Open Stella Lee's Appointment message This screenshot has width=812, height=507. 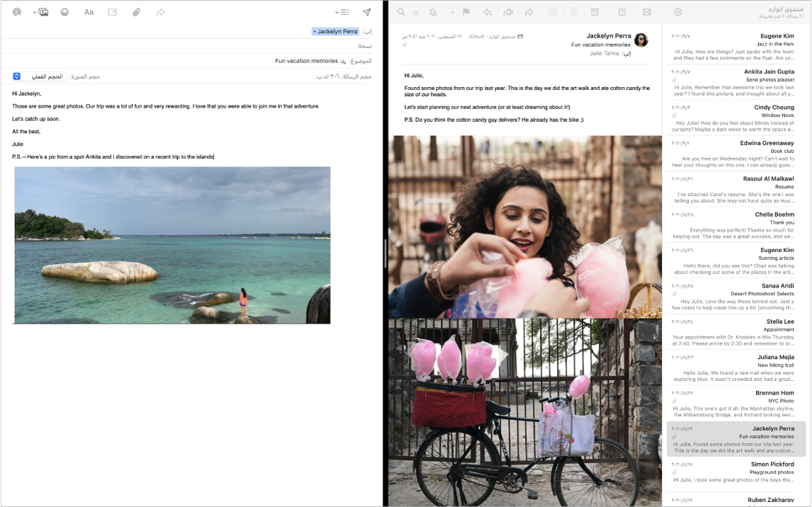pyautogui.click(x=736, y=333)
